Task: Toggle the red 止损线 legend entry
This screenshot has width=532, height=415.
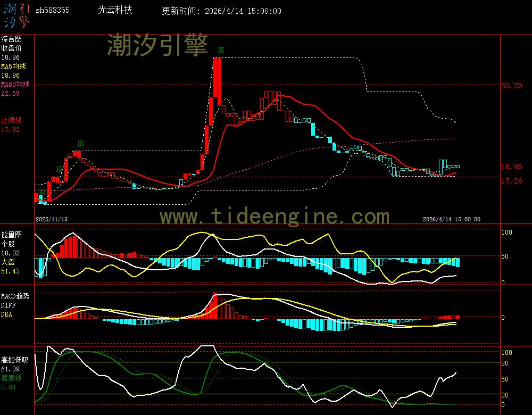Action: pos(11,120)
